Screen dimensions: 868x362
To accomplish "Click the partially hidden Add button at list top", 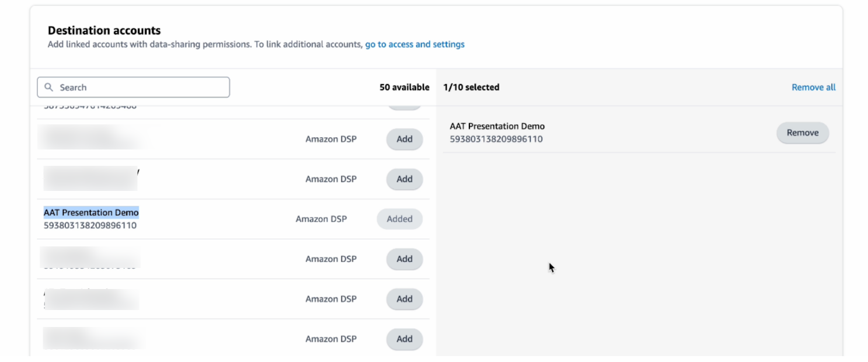I will tap(404, 107).
